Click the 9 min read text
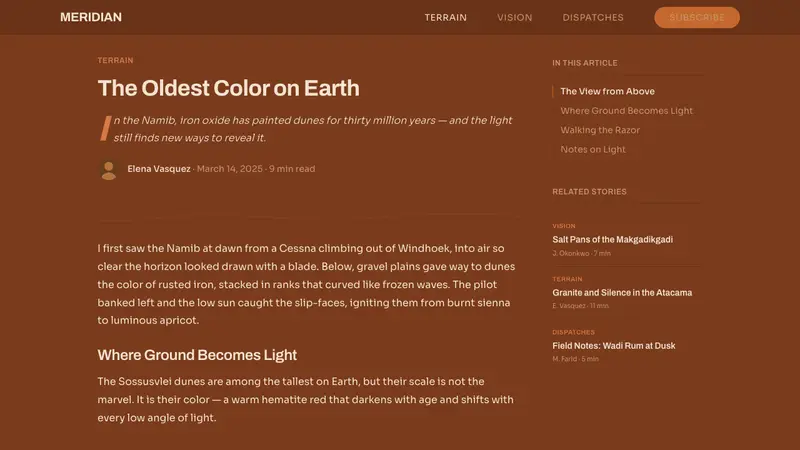 [x=292, y=169]
